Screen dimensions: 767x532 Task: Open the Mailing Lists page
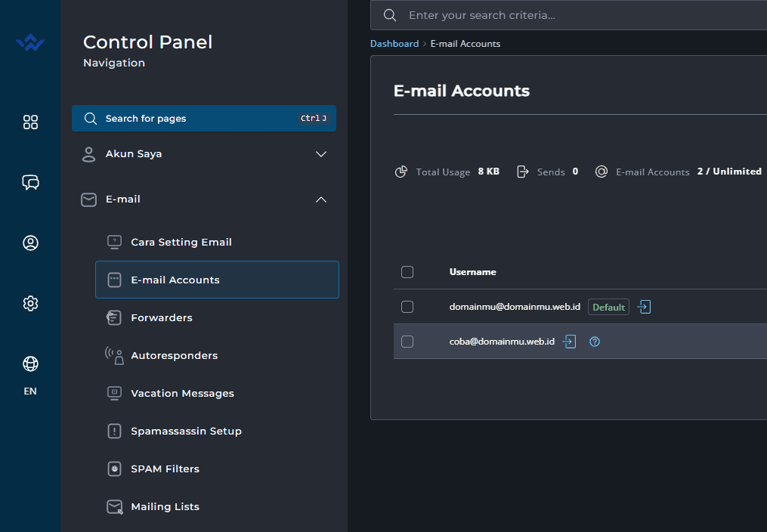(217, 506)
